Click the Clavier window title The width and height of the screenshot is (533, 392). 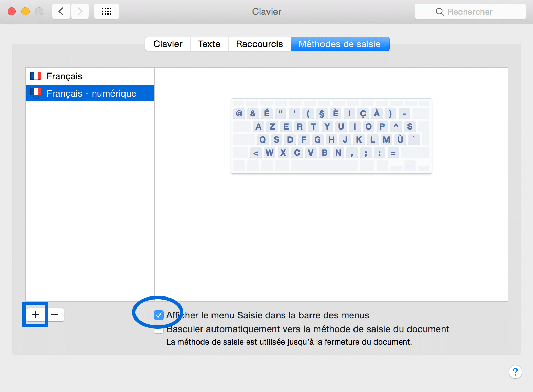tap(267, 12)
